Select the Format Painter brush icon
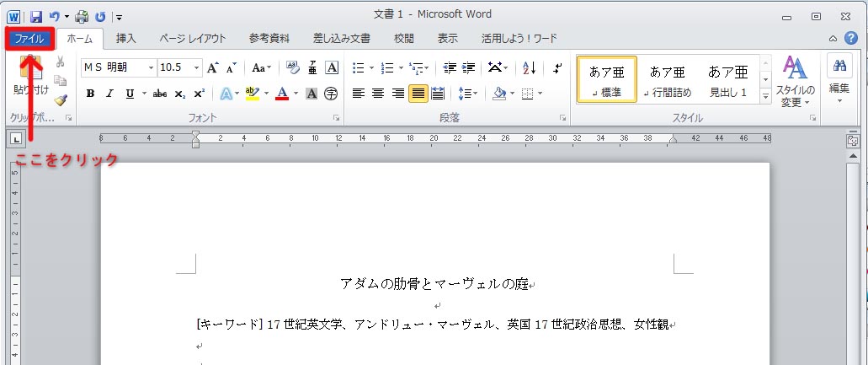This screenshot has height=365, width=868. [x=61, y=100]
